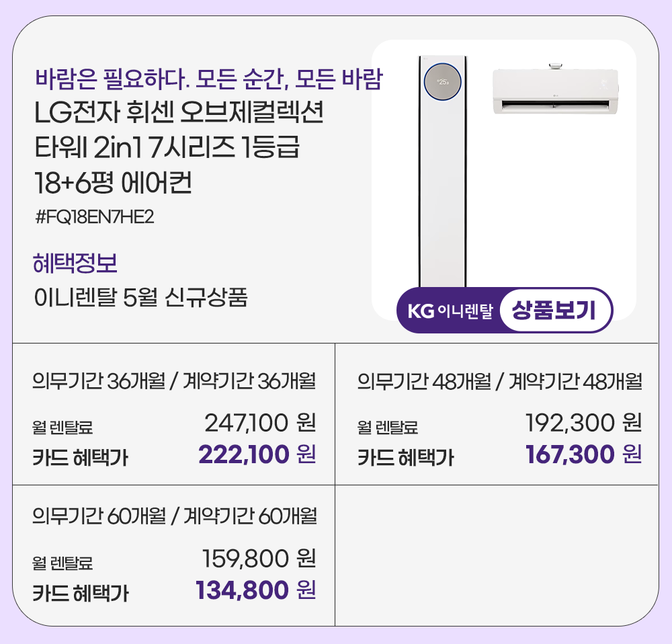Select the 48개월 contract period option

tap(499, 381)
